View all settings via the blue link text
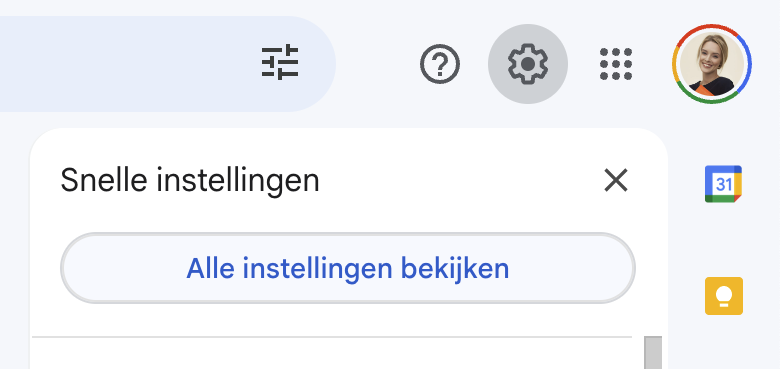Viewport: 780px width, 369px height. [x=348, y=269]
